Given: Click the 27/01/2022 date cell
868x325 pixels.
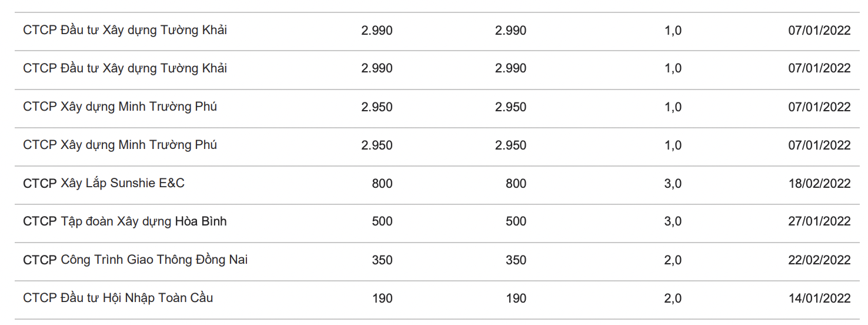Looking at the screenshot, I should (819, 221).
